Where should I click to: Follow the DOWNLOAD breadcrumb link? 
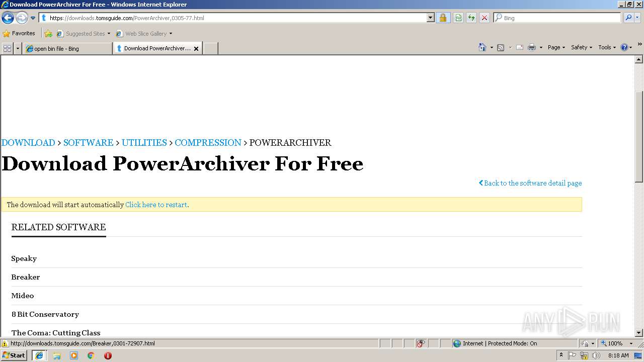coord(28,143)
